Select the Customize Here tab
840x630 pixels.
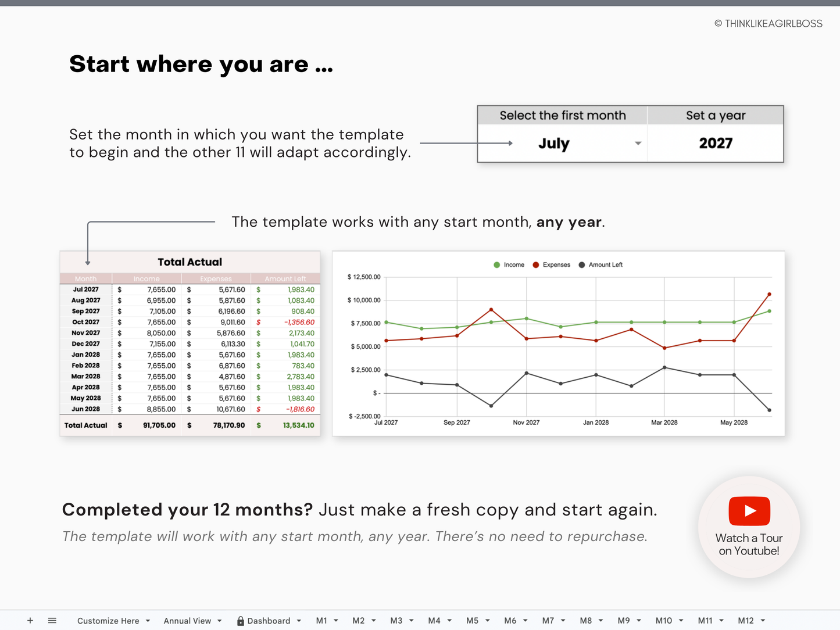109,620
